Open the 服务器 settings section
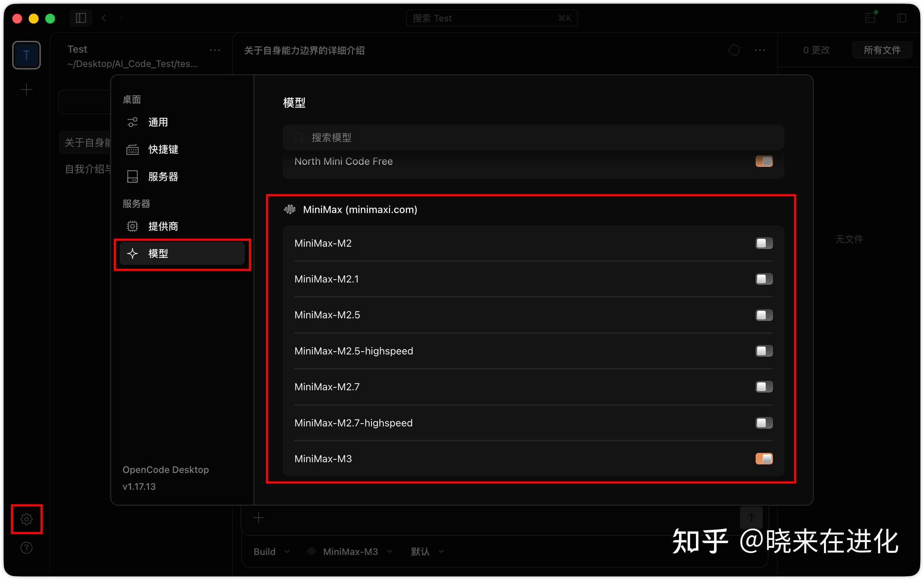The image size is (924, 580). [182, 177]
